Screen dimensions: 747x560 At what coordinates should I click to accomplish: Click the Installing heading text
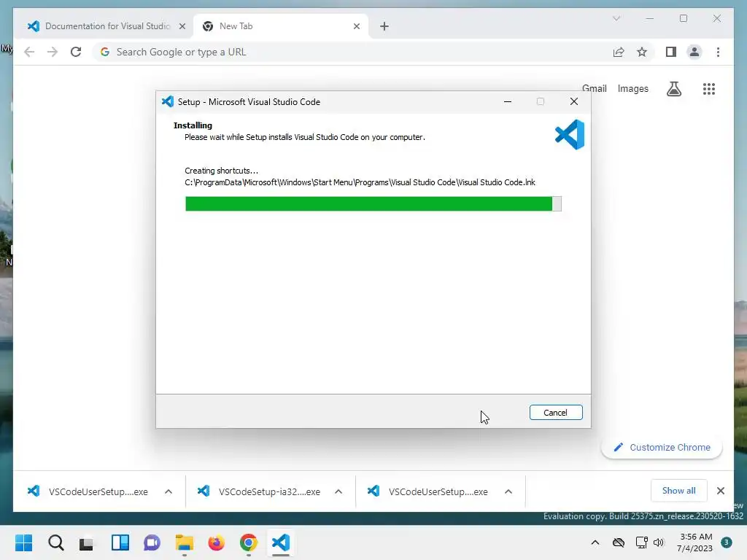(x=193, y=125)
